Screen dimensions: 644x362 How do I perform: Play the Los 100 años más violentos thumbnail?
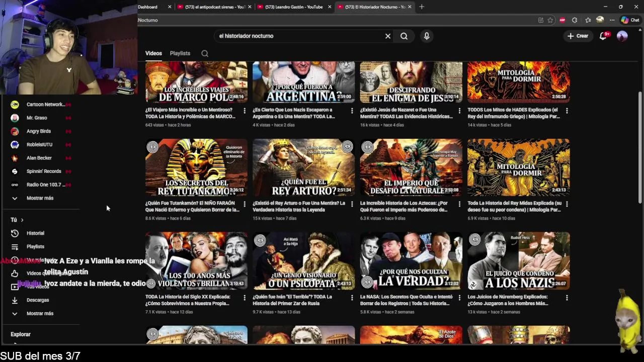[196, 261]
